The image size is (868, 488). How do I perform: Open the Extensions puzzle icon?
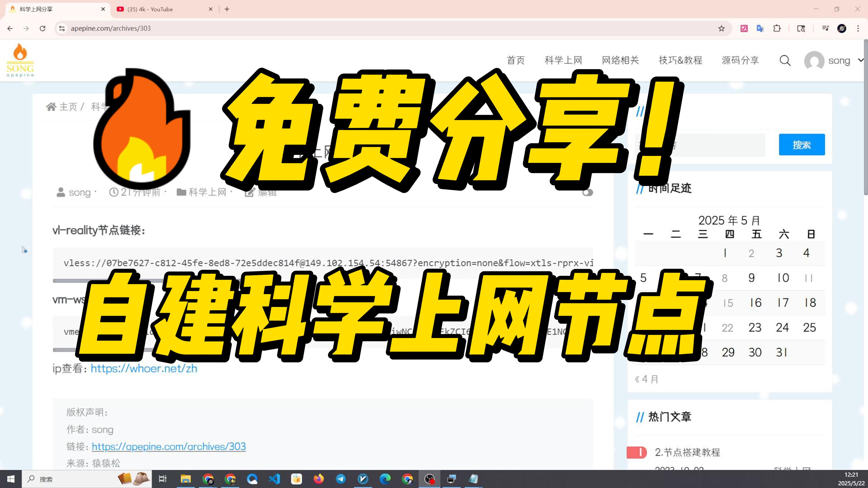pos(777,28)
